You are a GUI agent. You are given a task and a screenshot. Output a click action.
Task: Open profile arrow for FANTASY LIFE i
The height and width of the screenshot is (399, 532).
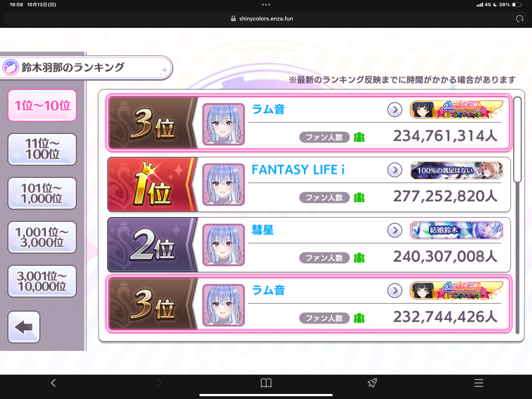coord(394,170)
